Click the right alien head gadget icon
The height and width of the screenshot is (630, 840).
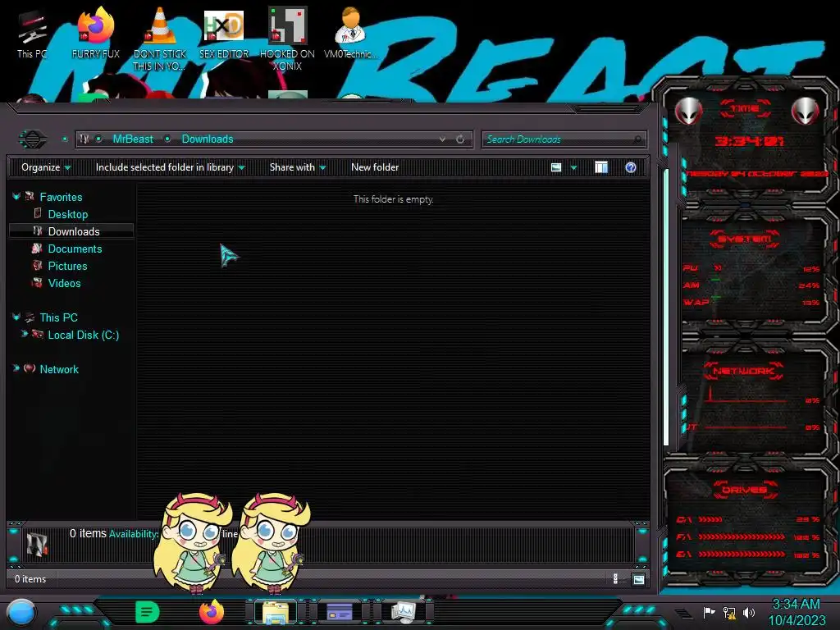tap(806, 112)
